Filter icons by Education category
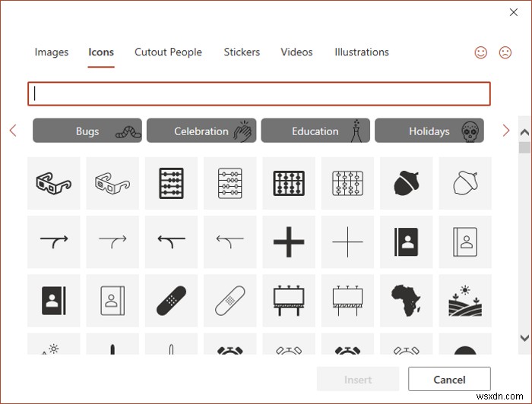The image size is (532, 404). (x=315, y=131)
